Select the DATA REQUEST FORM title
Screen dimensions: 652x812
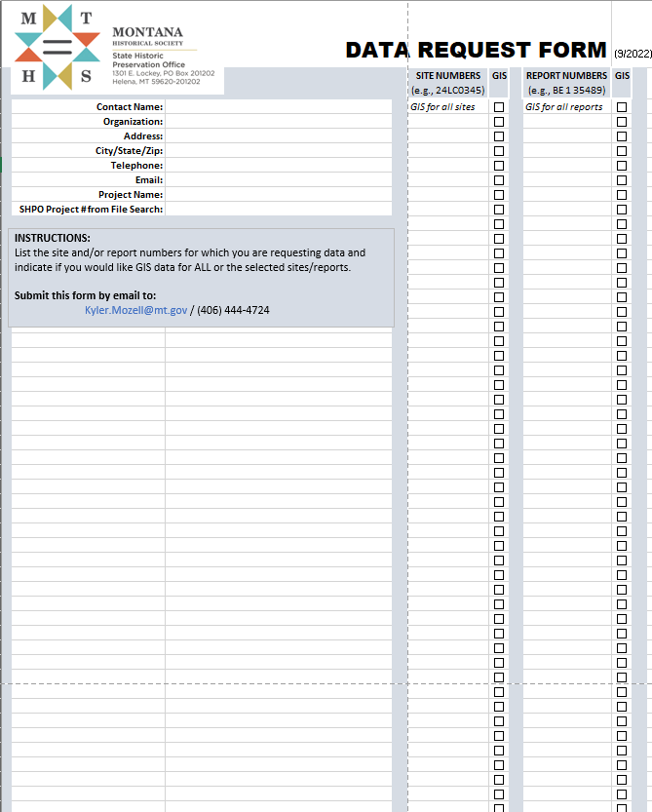pyautogui.click(x=476, y=51)
